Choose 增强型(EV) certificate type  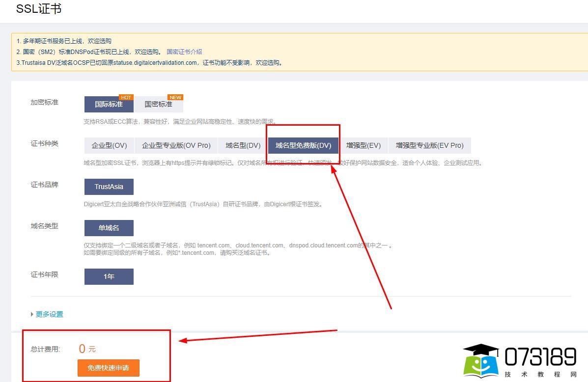tap(363, 145)
